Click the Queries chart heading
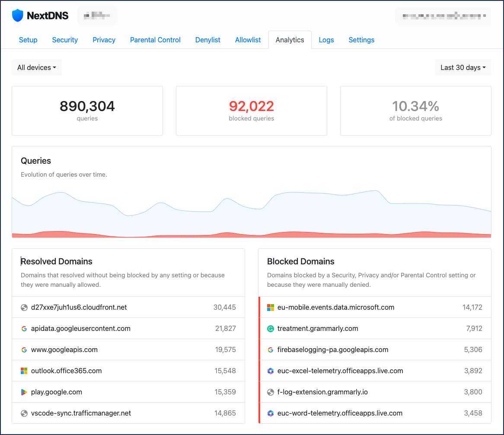Image resolution: width=504 pixels, height=435 pixels. click(x=36, y=161)
